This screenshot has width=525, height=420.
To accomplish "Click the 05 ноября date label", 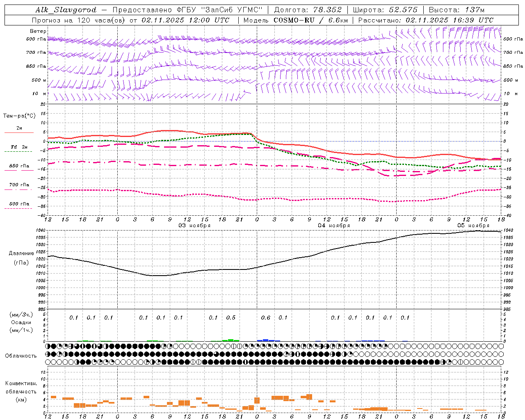I will 473,226.
